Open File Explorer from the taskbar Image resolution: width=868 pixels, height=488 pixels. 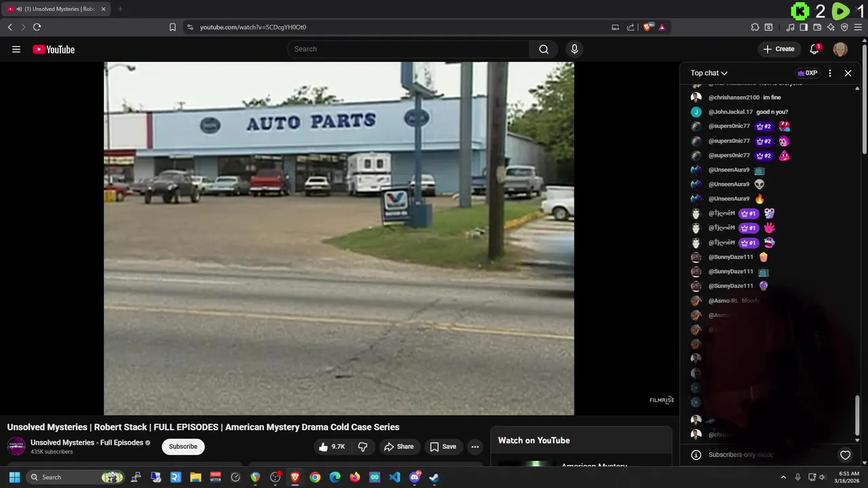coord(195,477)
